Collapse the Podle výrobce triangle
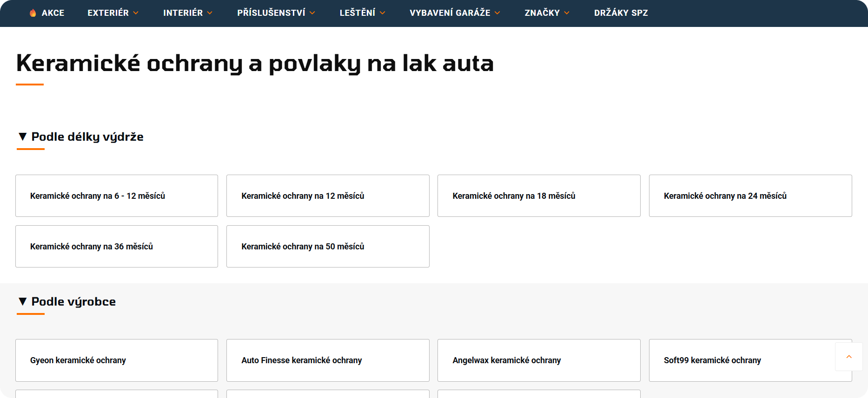The width and height of the screenshot is (868, 398). pos(22,301)
